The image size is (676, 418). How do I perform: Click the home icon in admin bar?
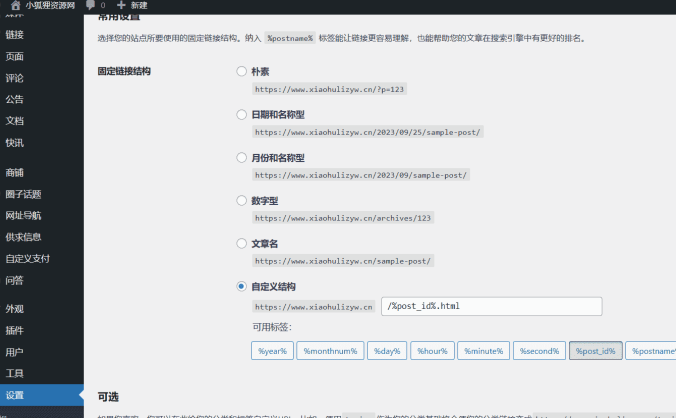click(x=16, y=5)
